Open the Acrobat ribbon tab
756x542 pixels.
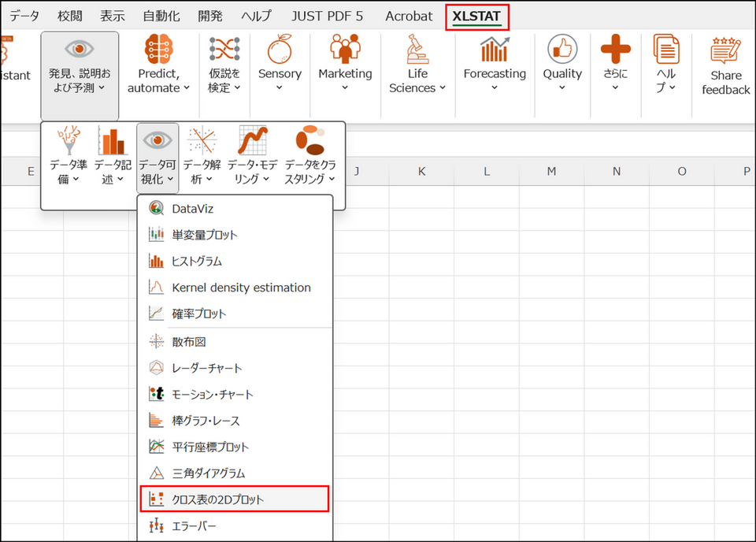(x=409, y=16)
